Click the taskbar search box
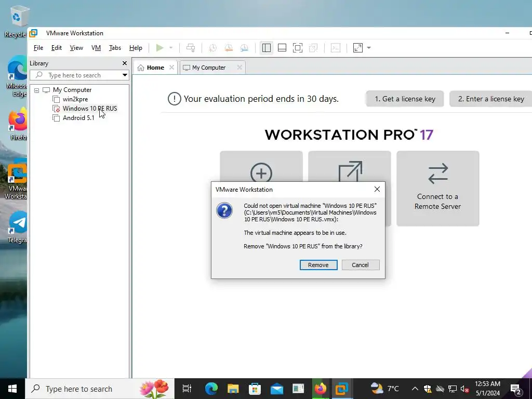Screen dimensions: 532x399 click(100, 389)
